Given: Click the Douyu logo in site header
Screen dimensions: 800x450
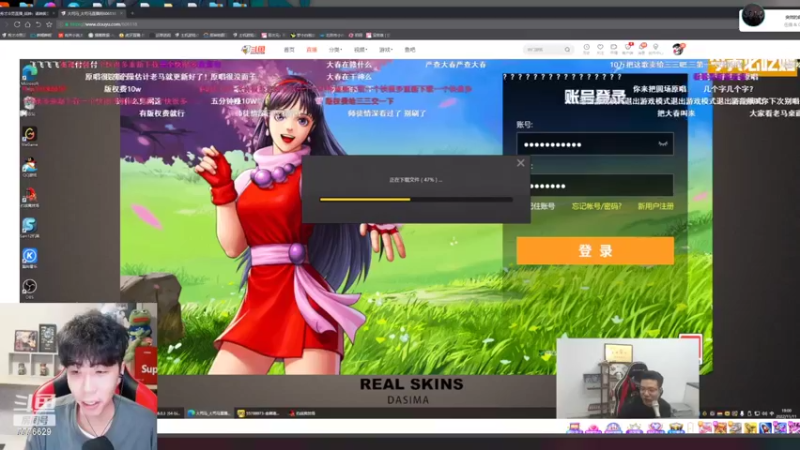Looking at the screenshot, I should point(254,49).
